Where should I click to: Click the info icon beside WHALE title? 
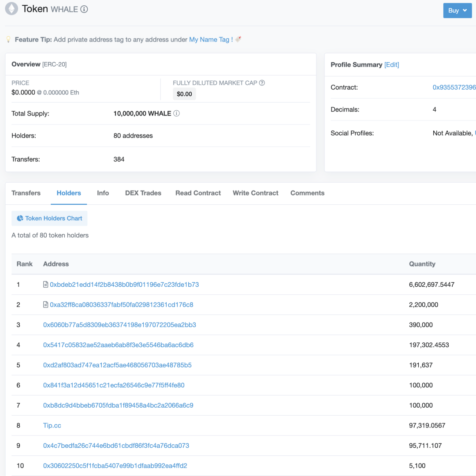point(84,9)
